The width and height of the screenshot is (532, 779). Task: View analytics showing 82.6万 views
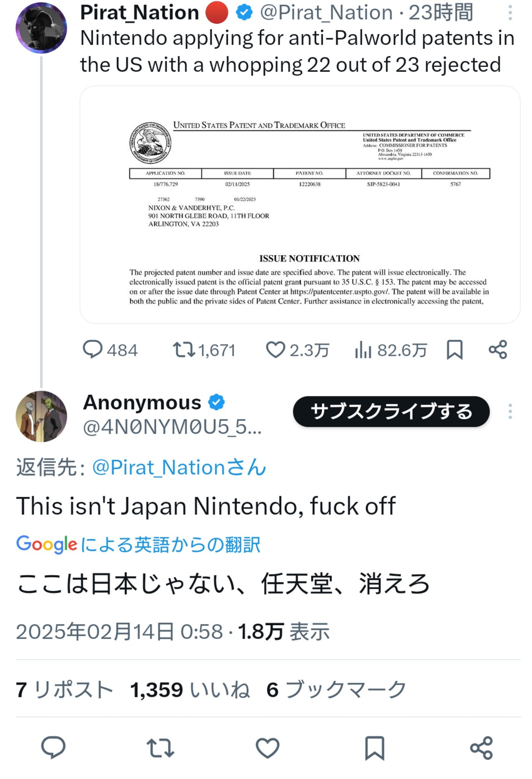tap(363, 350)
